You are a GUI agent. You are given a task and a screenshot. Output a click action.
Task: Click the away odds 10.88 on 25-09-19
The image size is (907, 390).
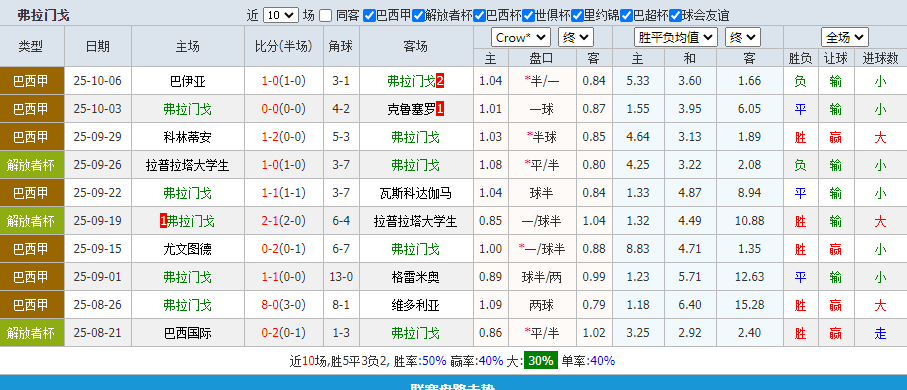(750, 221)
